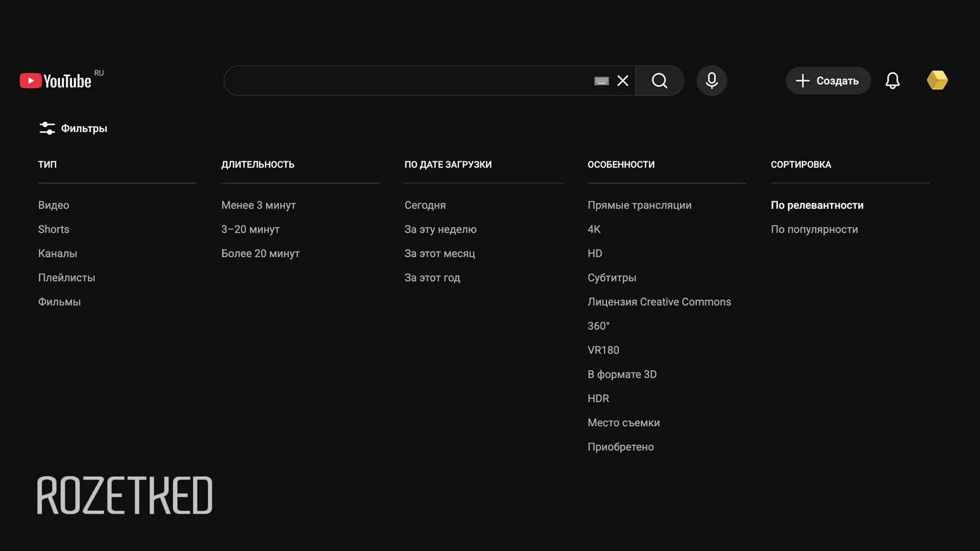The image size is (980, 551).
Task: Enable the 4K feature filter
Action: click(x=594, y=229)
